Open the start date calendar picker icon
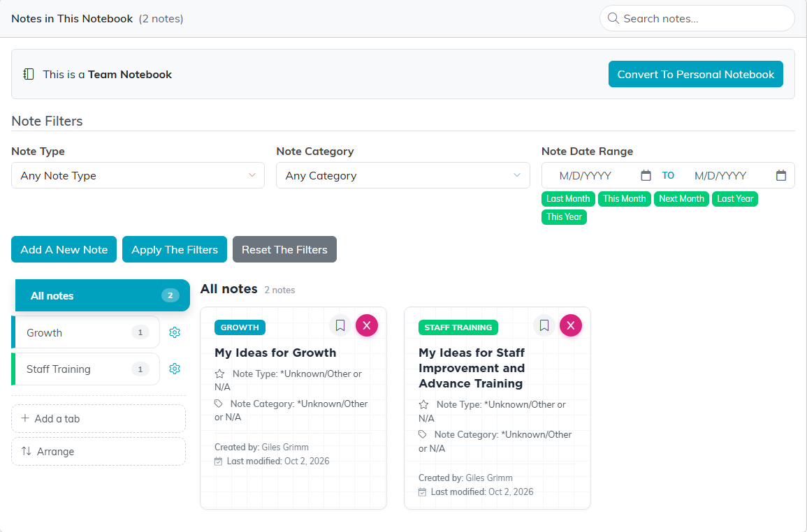 [x=646, y=175]
